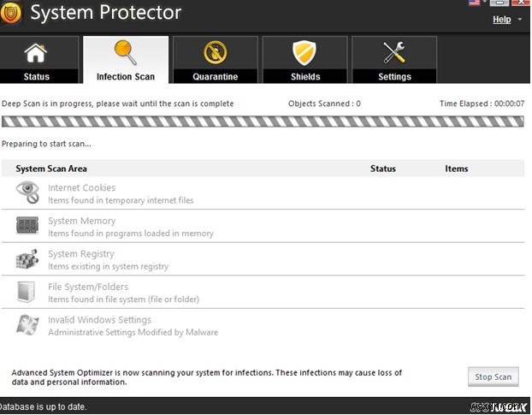The image size is (532, 415).
Task: Click the System Scan Area column header
Action: click(x=51, y=169)
